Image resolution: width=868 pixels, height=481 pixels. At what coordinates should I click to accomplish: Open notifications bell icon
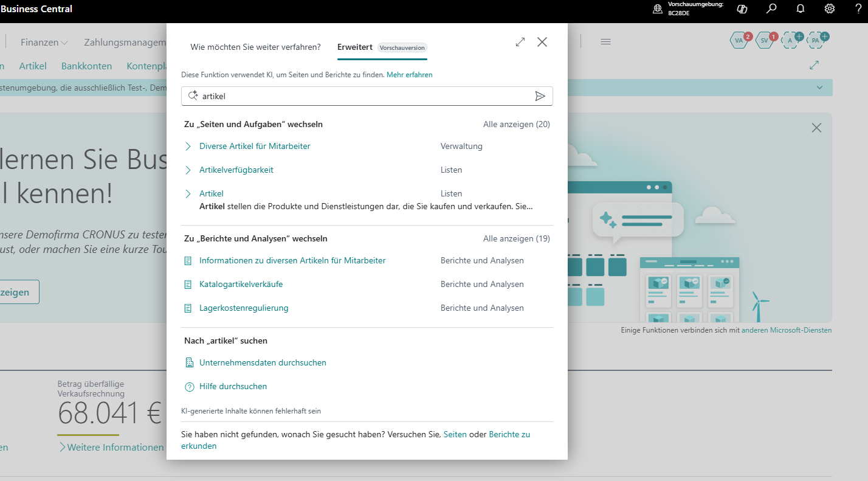pyautogui.click(x=801, y=9)
